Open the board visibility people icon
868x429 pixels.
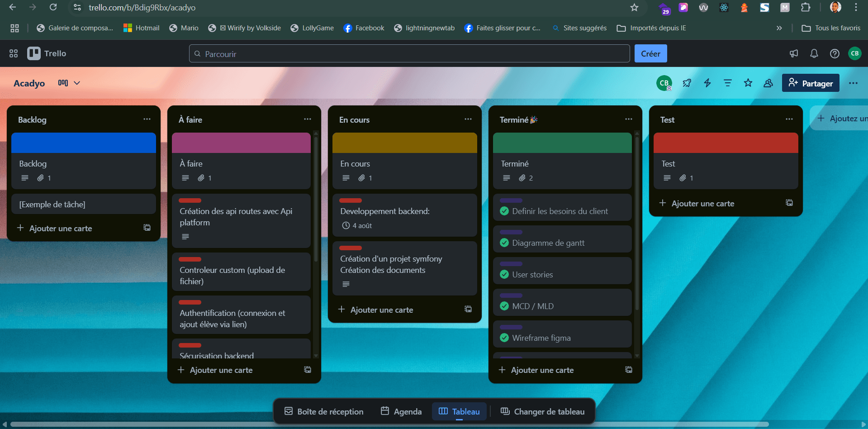[768, 83]
